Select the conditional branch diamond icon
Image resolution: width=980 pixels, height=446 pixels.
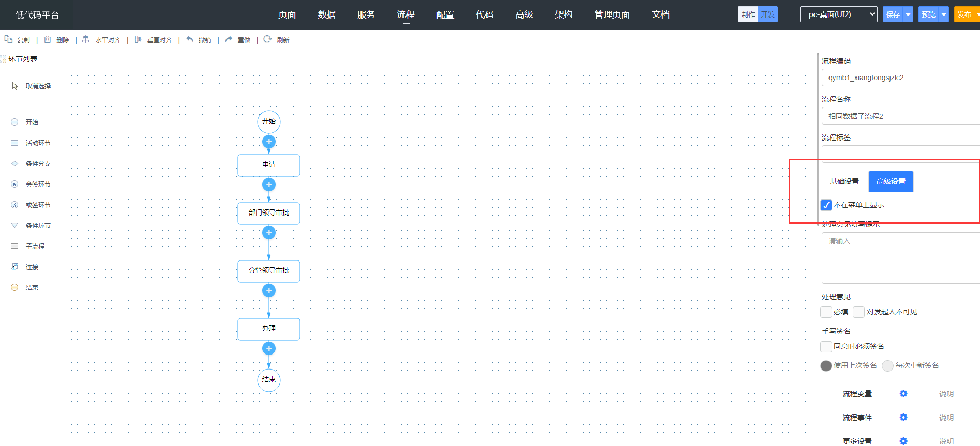pyautogui.click(x=14, y=163)
